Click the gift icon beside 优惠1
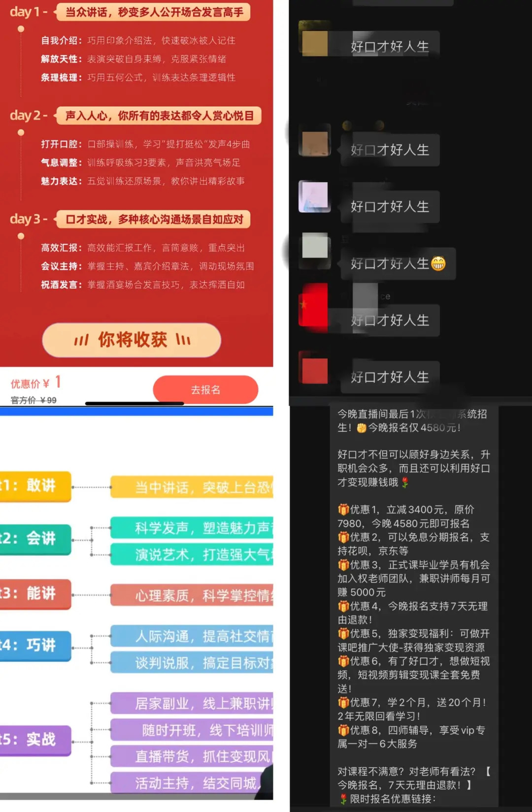Viewport: 532px width, 812px height. coord(343,509)
